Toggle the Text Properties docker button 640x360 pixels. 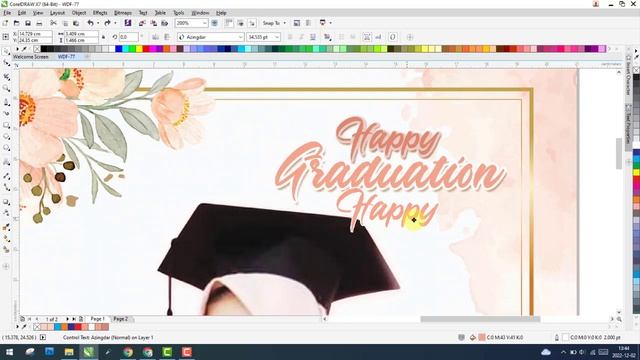pos(367,37)
